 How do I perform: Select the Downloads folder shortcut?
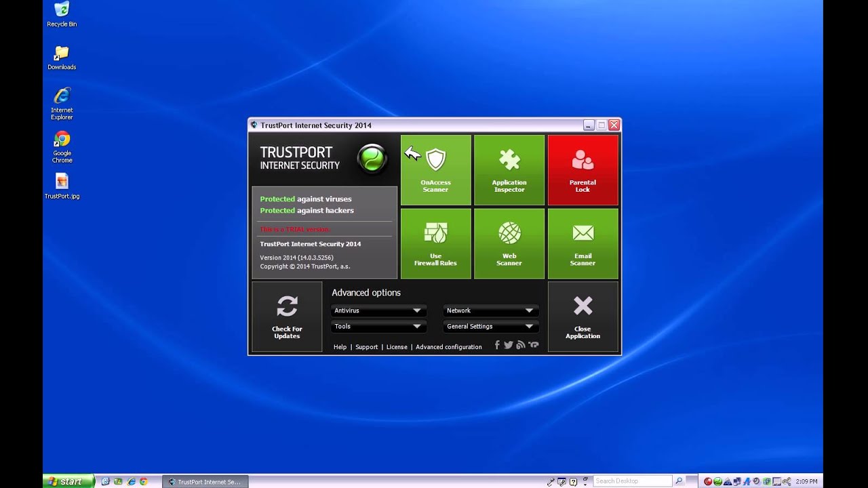(x=62, y=58)
